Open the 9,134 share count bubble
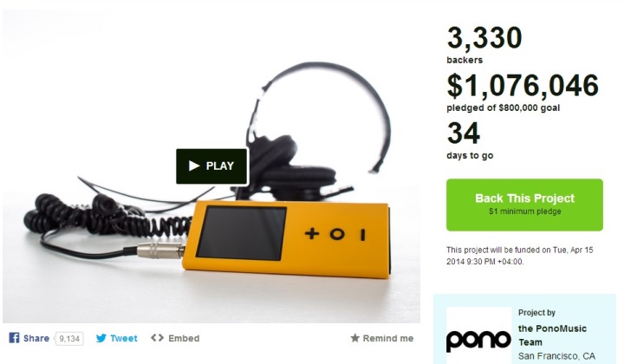This screenshot has height=364, width=624. (69, 339)
